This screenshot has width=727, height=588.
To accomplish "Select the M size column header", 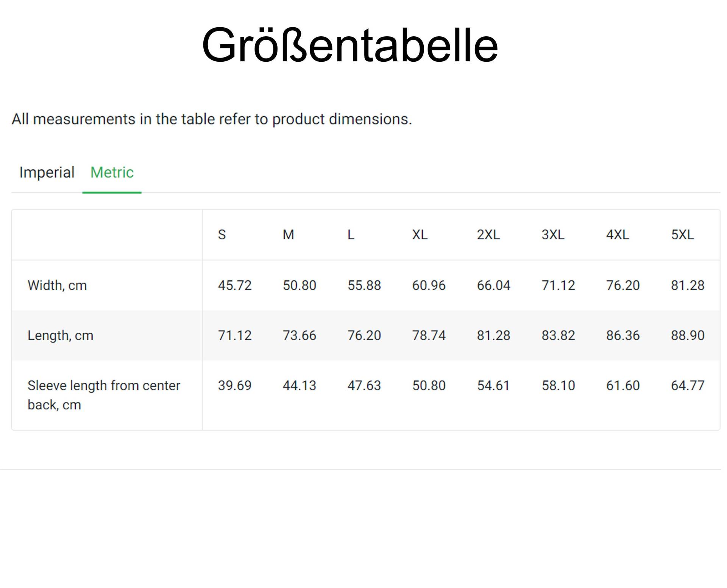I will [x=289, y=235].
